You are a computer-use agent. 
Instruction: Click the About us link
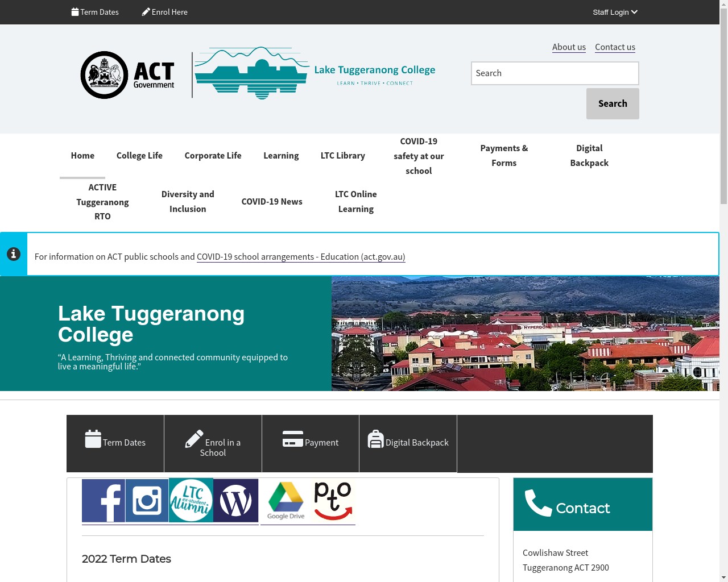coord(569,47)
